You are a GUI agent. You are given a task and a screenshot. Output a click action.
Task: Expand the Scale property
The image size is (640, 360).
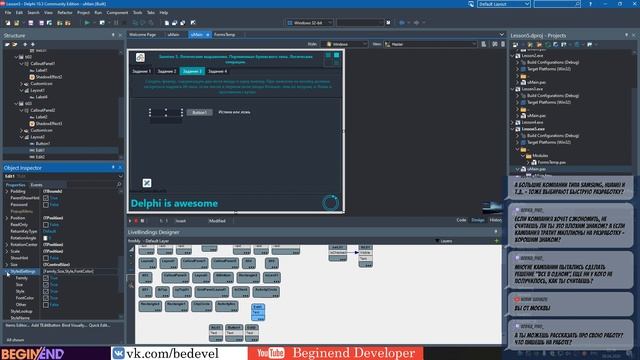coord(7,251)
